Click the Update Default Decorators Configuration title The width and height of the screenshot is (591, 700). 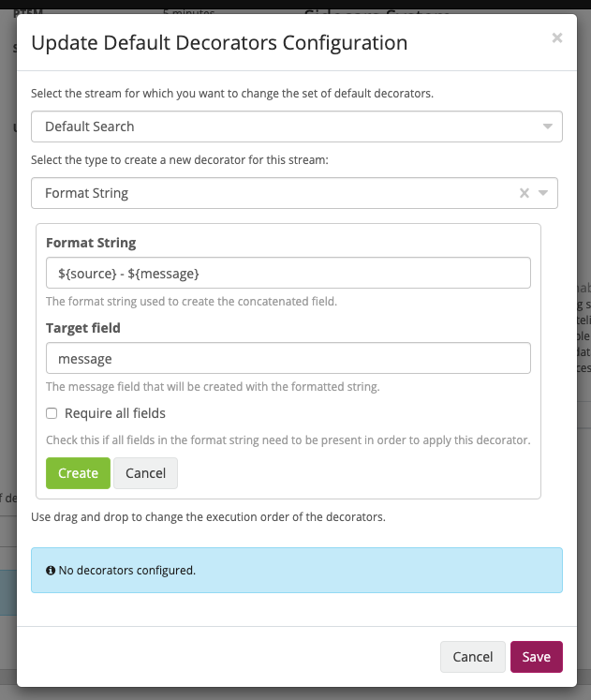[x=219, y=42]
